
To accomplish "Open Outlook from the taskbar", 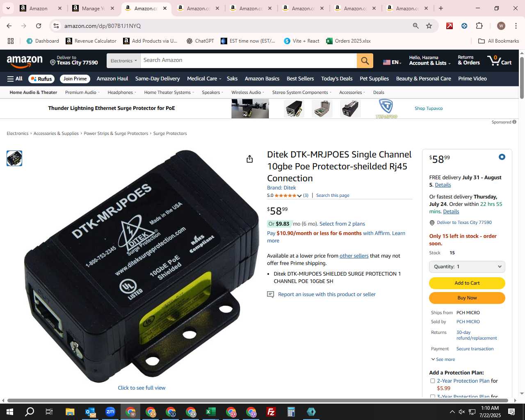I will [90, 412].
